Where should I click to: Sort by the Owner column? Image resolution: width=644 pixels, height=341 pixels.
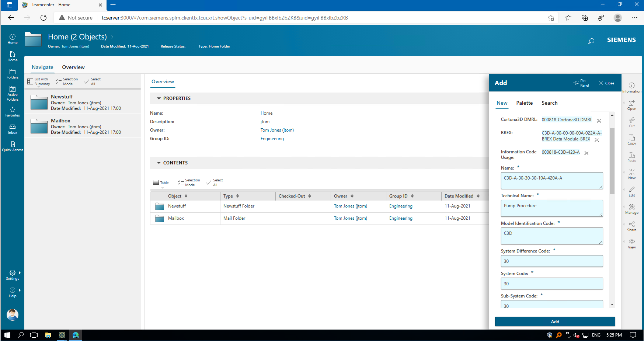352,196
